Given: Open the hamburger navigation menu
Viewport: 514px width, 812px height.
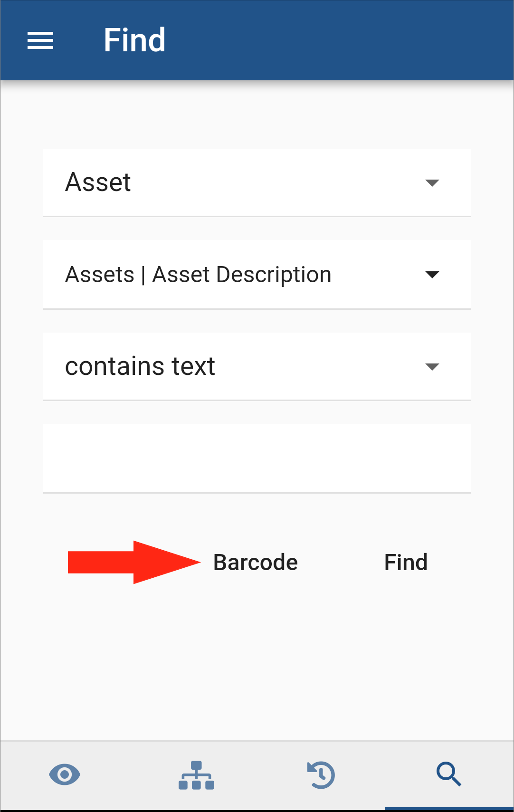Looking at the screenshot, I should [40, 40].
